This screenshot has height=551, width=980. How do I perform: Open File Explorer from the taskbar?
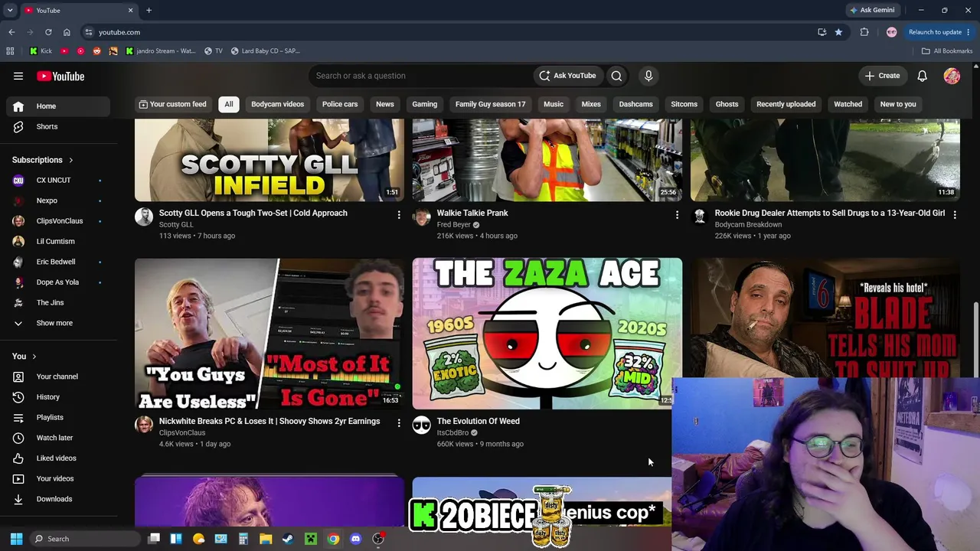[x=266, y=539]
